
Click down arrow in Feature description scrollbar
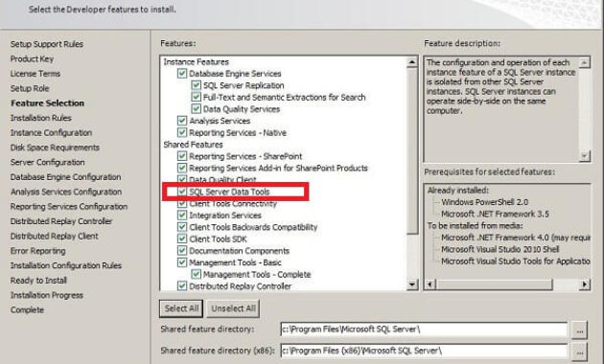tap(585, 156)
